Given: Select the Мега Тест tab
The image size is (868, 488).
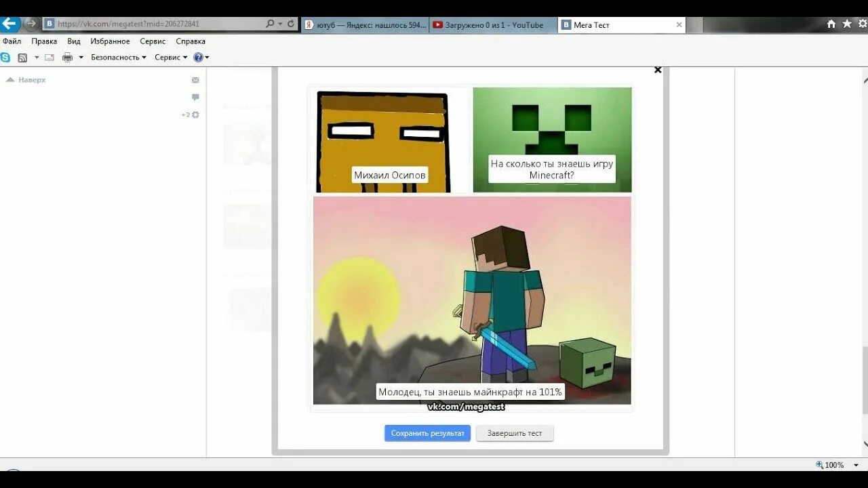Looking at the screenshot, I should pos(621,25).
